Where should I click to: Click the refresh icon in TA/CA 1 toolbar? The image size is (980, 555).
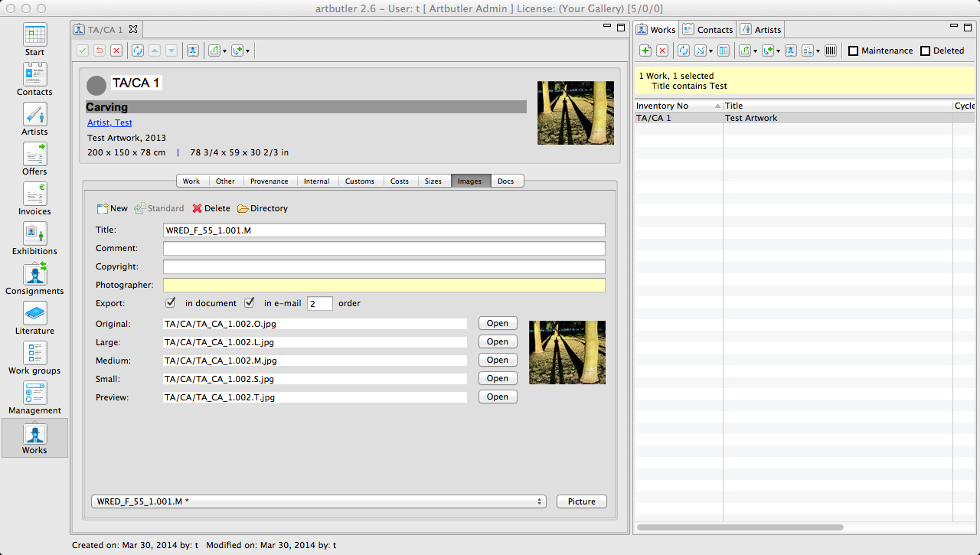point(138,51)
